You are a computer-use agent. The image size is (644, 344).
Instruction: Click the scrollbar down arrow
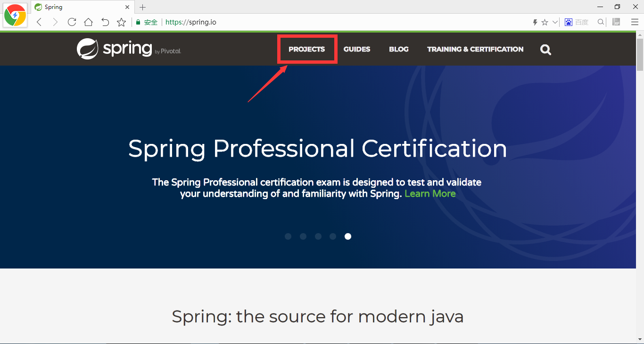coord(640,339)
